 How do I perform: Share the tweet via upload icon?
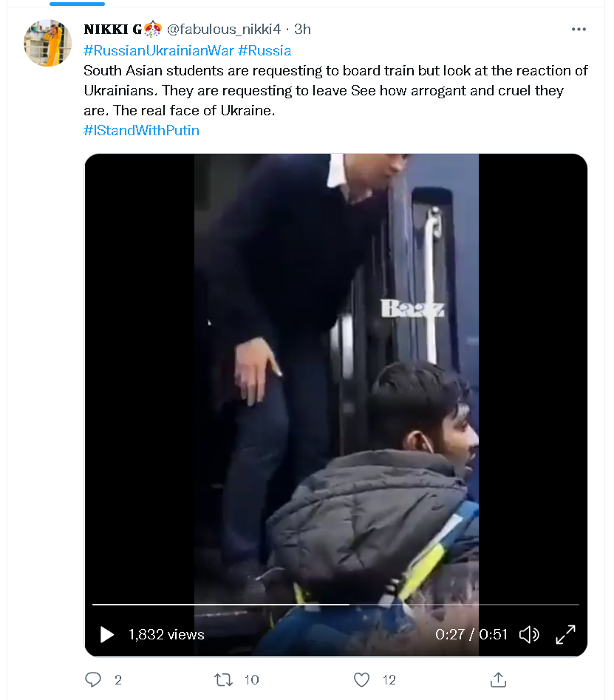click(x=499, y=679)
